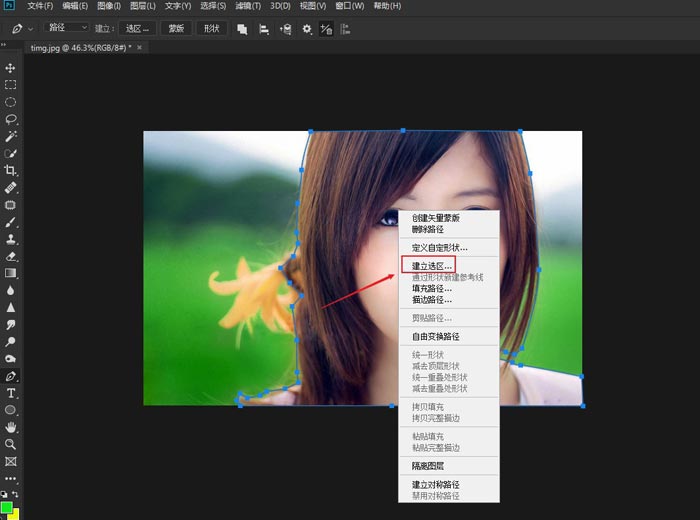Close the timg.jpg document tab
This screenshot has height=520, width=700.
pos(139,47)
